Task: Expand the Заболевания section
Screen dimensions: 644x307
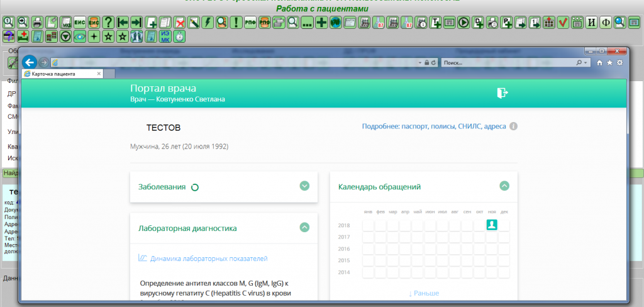Action: click(x=304, y=186)
